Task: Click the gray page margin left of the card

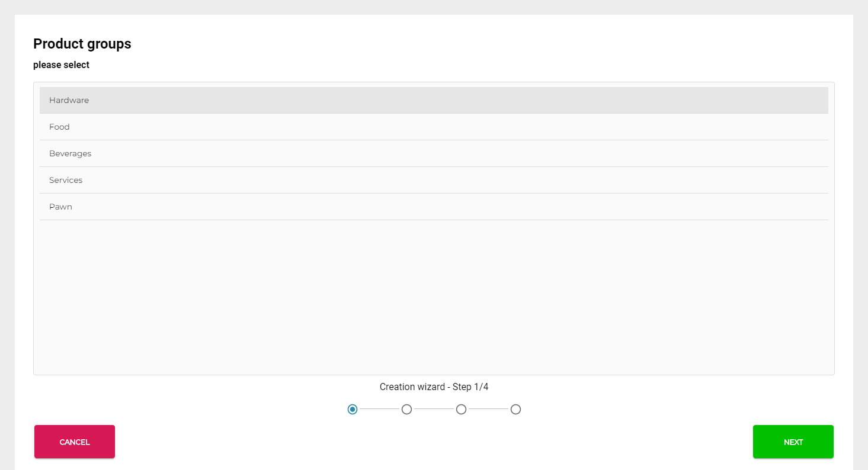Action: pyautogui.click(x=7, y=237)
